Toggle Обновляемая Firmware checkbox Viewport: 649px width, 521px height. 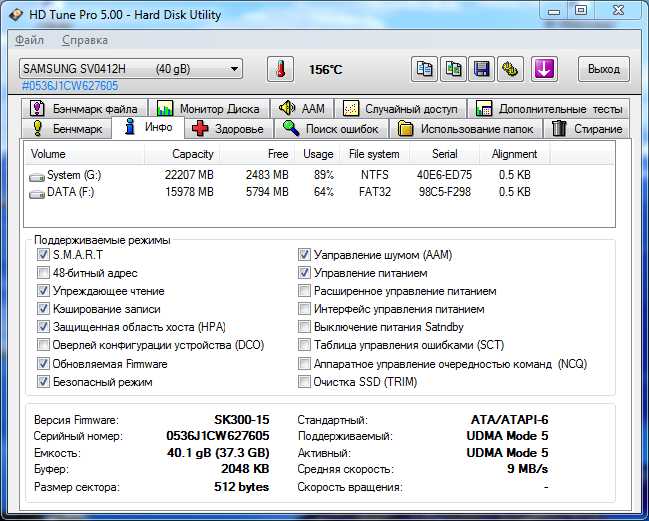click(x=43, y=364)
